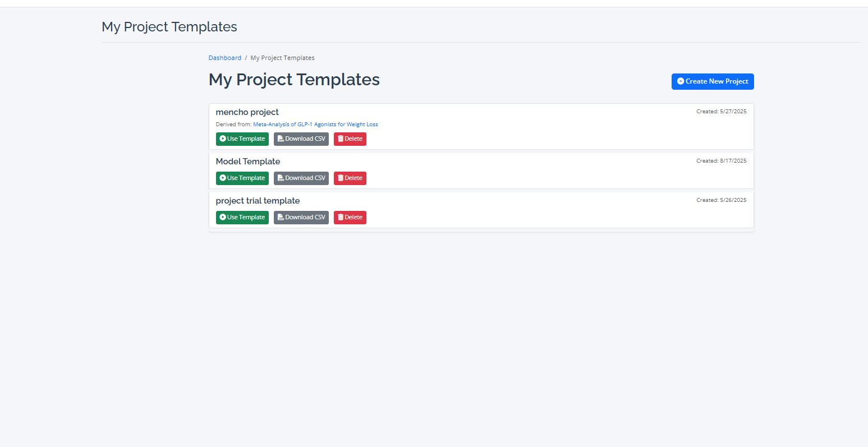
Task: Click the file icon on Model Template's Download CSV
Action: pos(281,178)
